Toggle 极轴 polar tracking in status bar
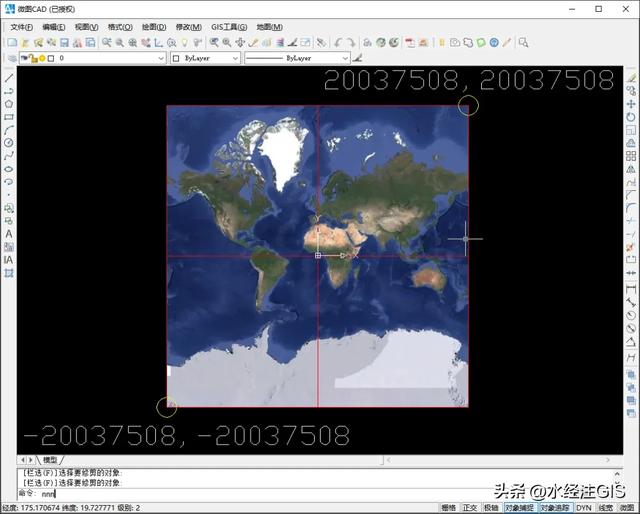Image resolution: width=640 pixels, height=514 pixels. click(491, 507)
